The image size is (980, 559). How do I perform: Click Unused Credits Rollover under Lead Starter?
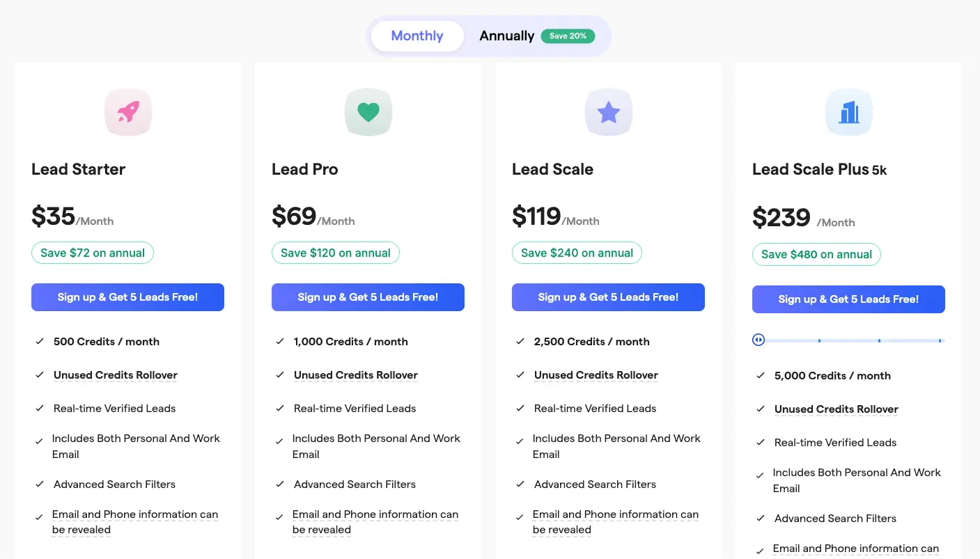click(116, 375)
